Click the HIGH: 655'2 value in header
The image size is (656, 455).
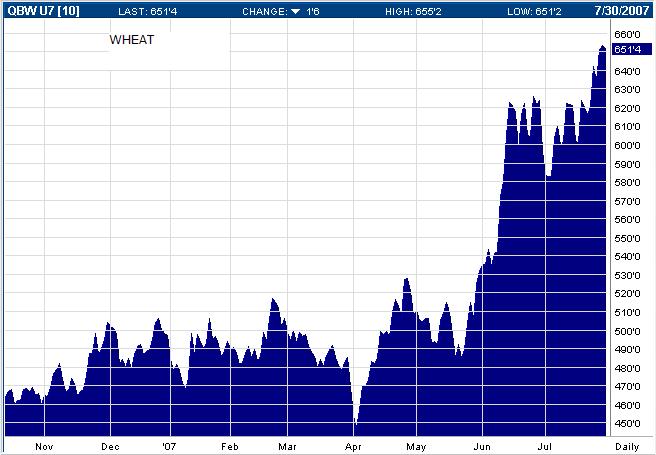click(414, 9)
